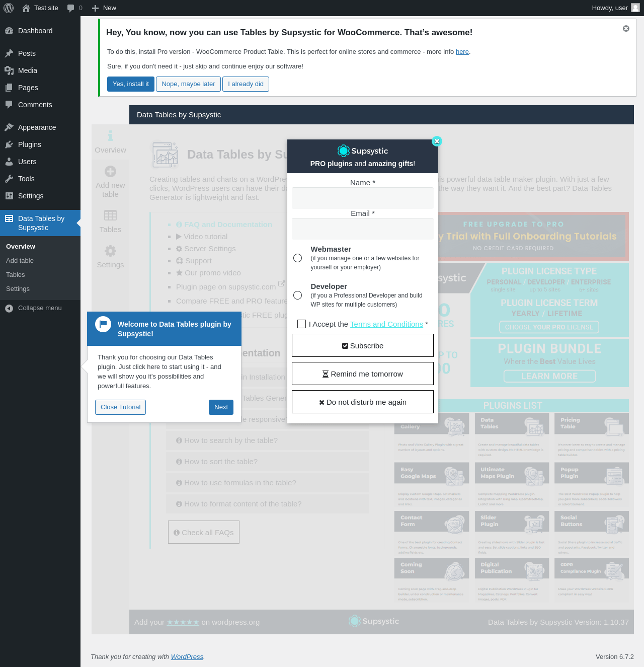Click Remind me tomorrow button

coord(363,374)
